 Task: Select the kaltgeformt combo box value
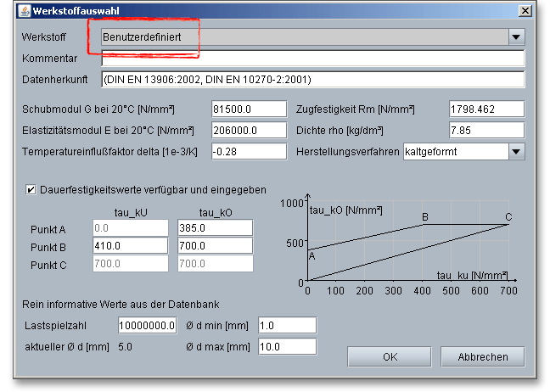coord(454,151)
